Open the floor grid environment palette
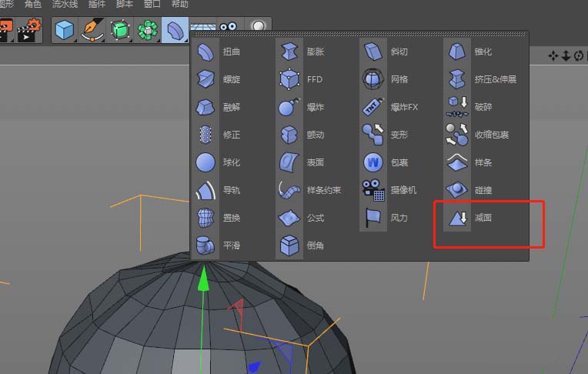The width and height of the screenshot is (588, 374). 203,28
